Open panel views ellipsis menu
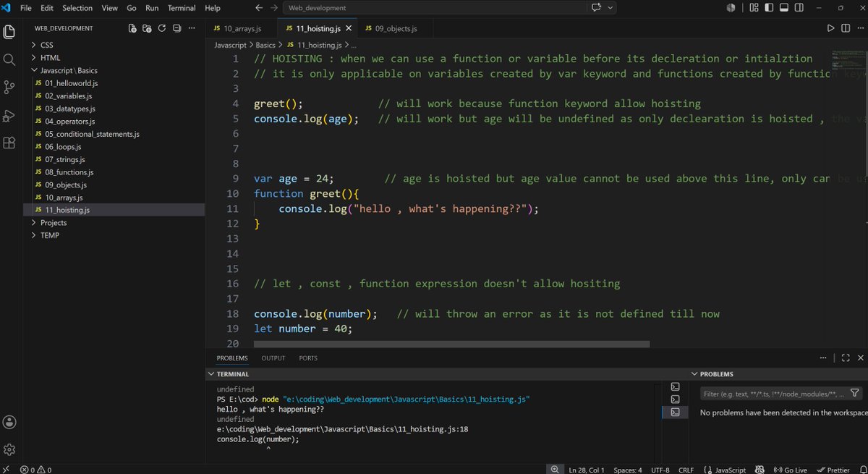The image size is (868, 474). tap(823, 357)
